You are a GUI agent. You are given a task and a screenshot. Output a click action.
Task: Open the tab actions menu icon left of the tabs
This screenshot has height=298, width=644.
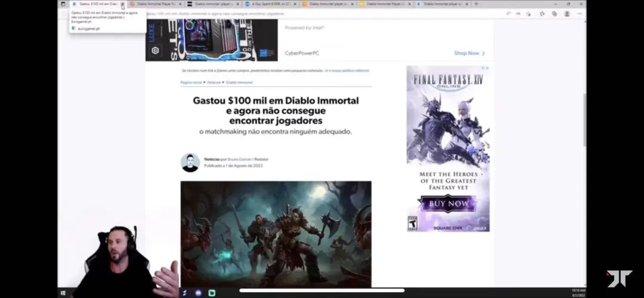coord(63,4)
